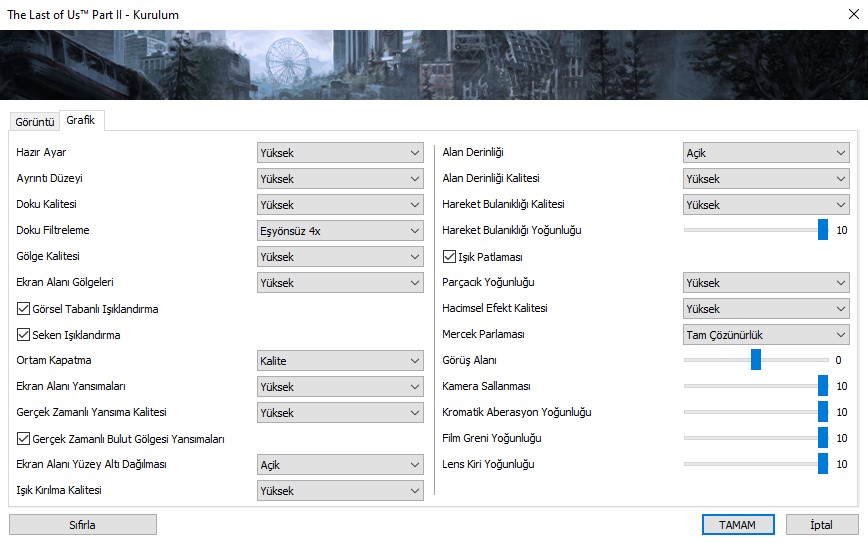Viewport: 868px width, 543px height.
Task: Uncheck Gerçek Zamanlı Bulut Gölgesi Yansımaları
Action: point(24,439)
